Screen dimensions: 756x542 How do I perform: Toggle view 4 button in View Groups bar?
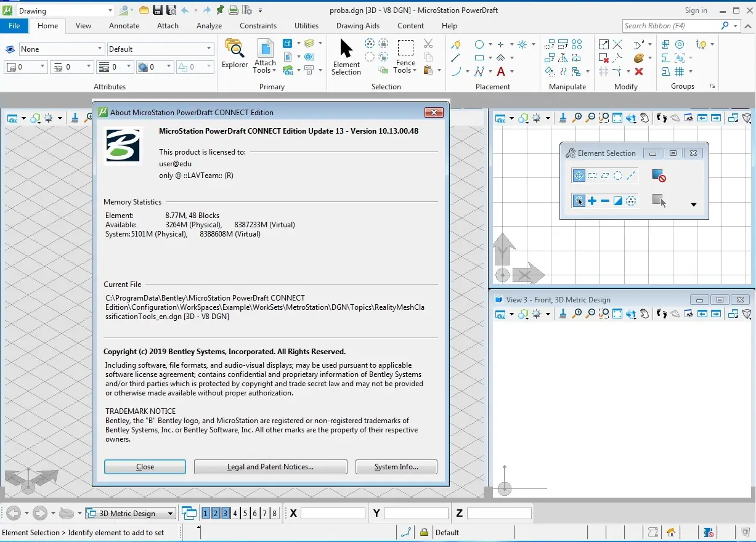tap(235, 513)
